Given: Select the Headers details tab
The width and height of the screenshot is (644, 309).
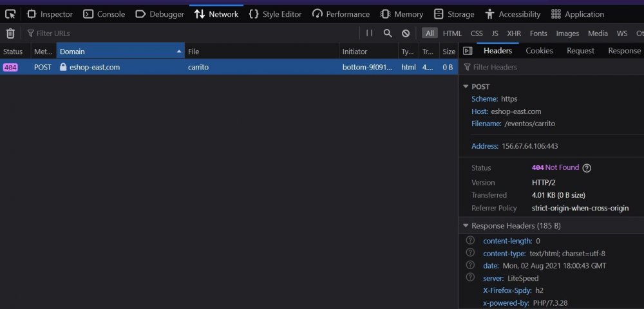Looking at the screenshot, I should [x=497, y=50].
